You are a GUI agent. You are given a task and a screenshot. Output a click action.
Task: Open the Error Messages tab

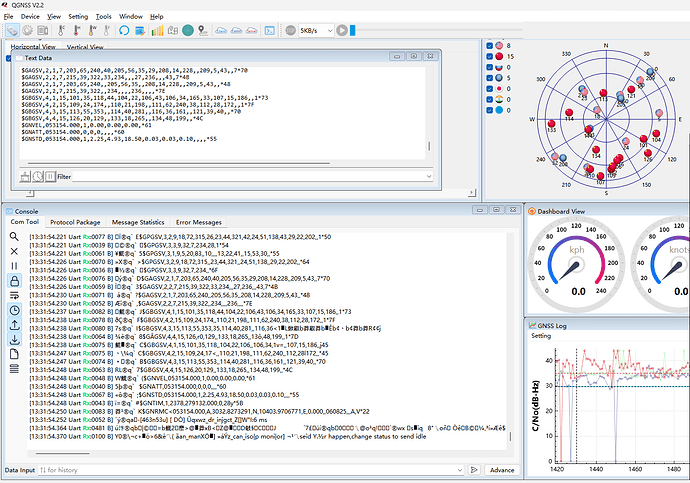(x=199, y=222)
